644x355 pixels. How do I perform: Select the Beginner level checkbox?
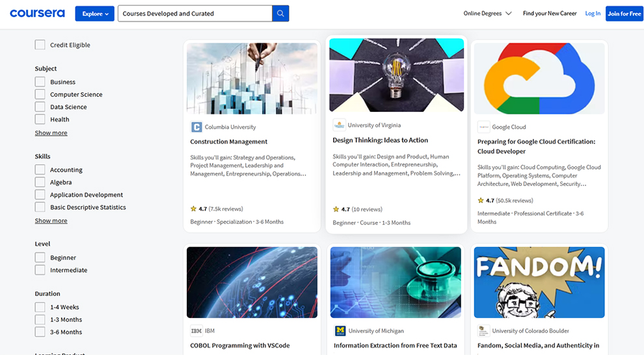(x=40, y=257)
